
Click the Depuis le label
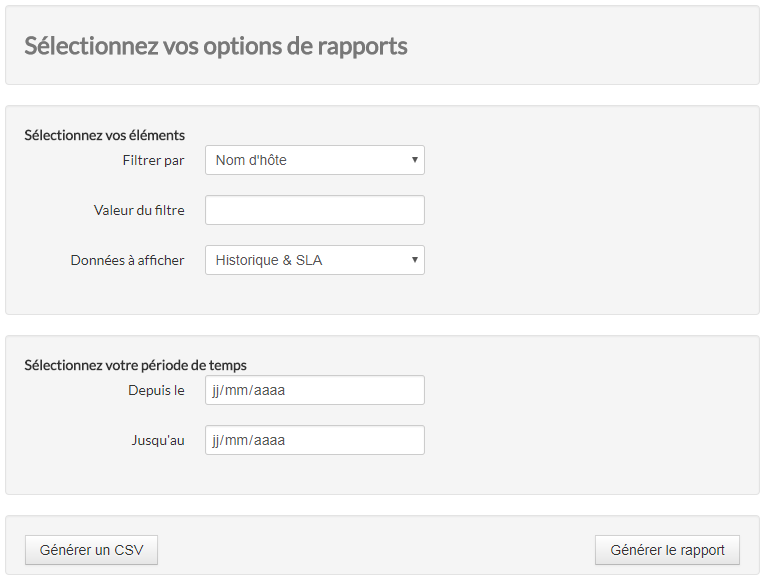click(156, 390)
